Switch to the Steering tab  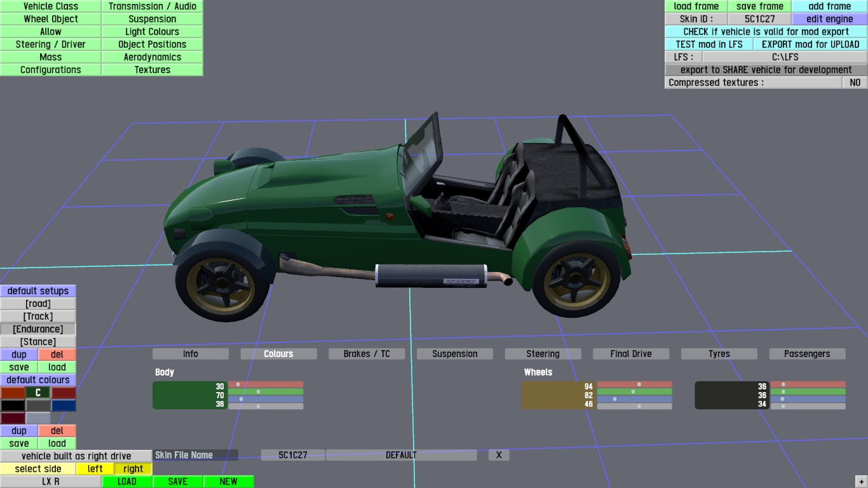pyautogui.click(x=543, y=354)
